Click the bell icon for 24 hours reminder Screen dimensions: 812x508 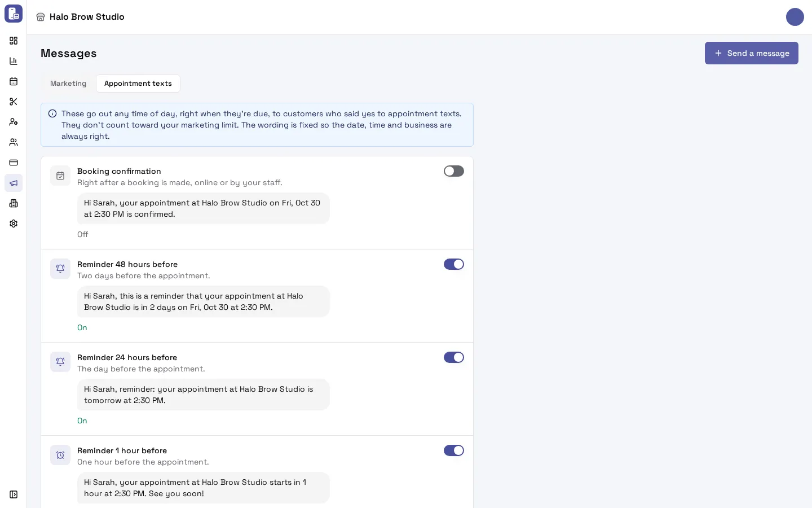60,362
